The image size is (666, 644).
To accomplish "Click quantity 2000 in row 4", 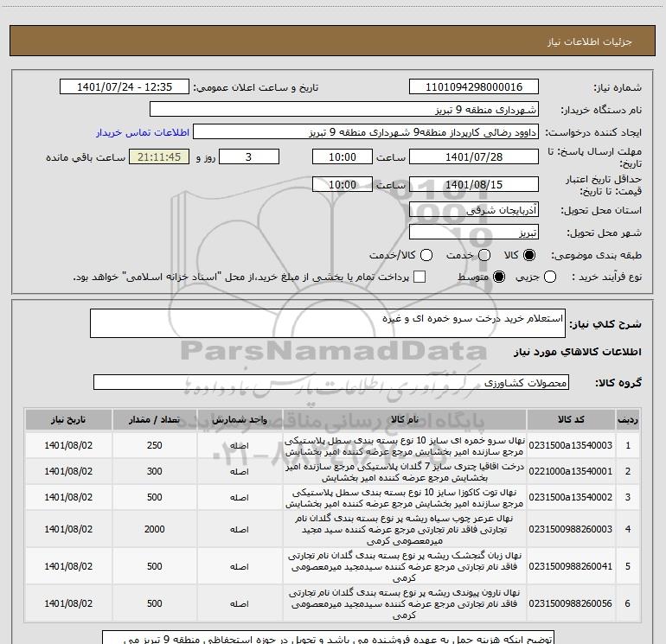I will point(154,529).
